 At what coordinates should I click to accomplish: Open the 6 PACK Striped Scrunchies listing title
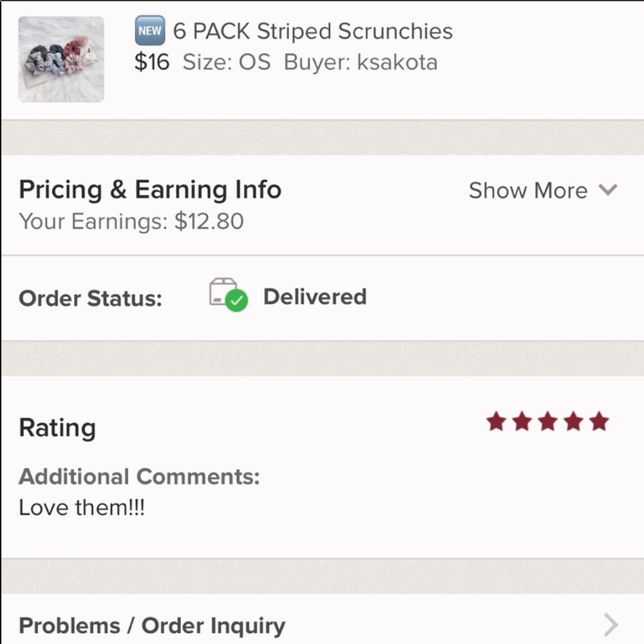[313, 31]
